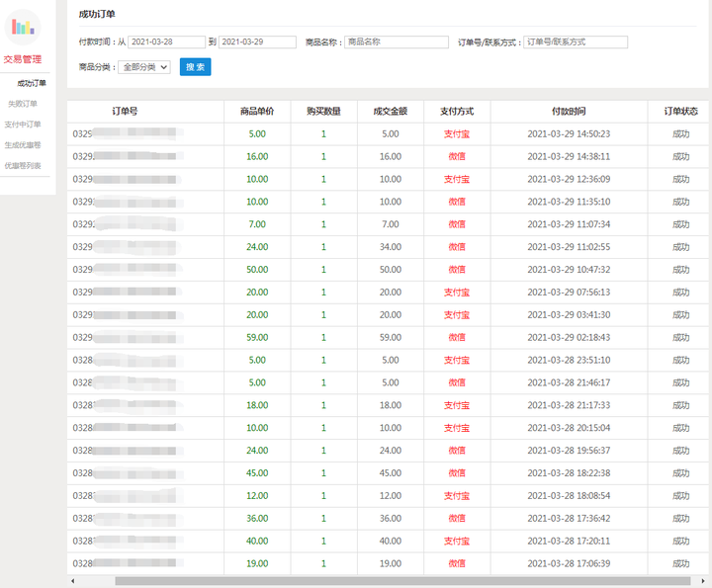Click the transaction amount 40.00

pos(391,541)
